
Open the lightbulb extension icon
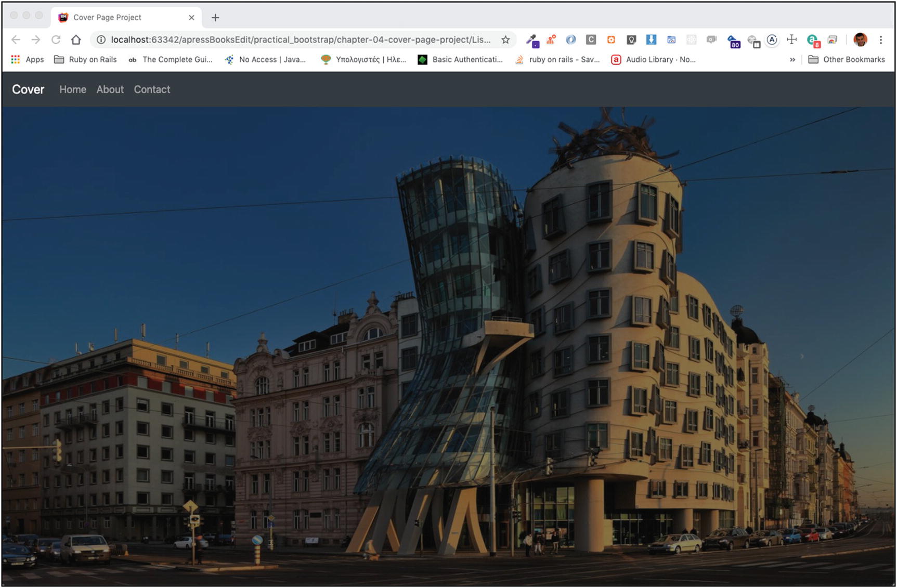pos(631,40)
